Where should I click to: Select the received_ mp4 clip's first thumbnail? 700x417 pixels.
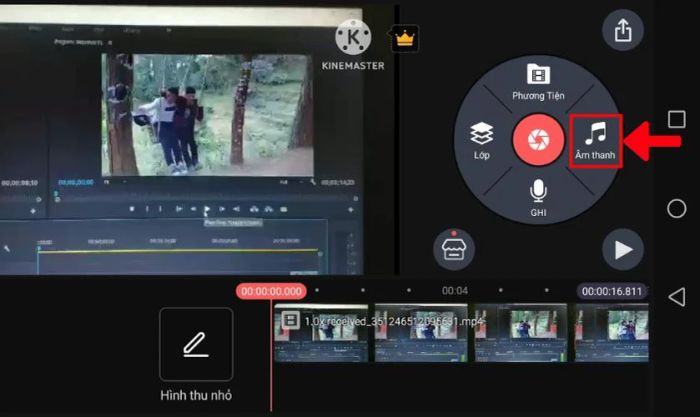(319, 333)
